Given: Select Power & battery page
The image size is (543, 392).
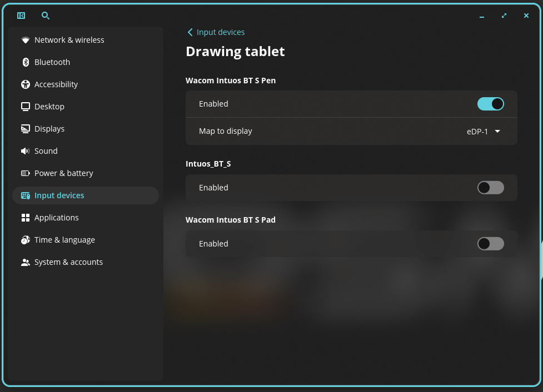Looking at the screenshot, I should tap(86, 173).
